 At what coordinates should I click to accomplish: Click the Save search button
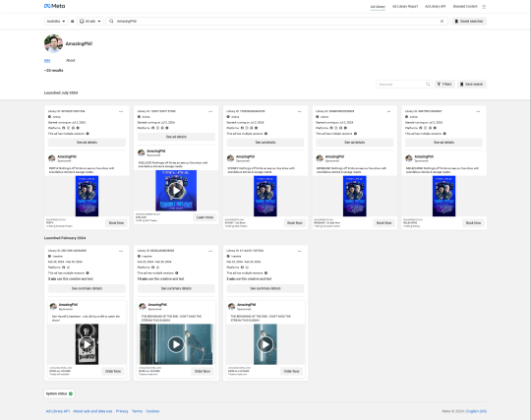[472, 84]
